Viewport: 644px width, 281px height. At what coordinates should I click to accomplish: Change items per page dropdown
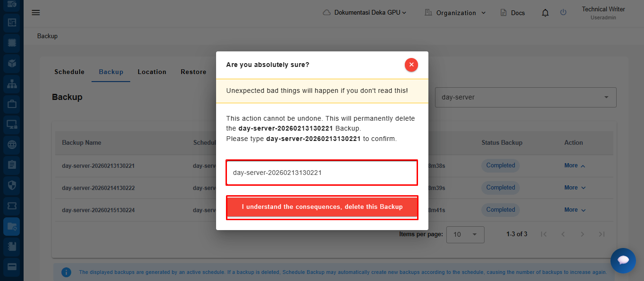coord(465,234)
